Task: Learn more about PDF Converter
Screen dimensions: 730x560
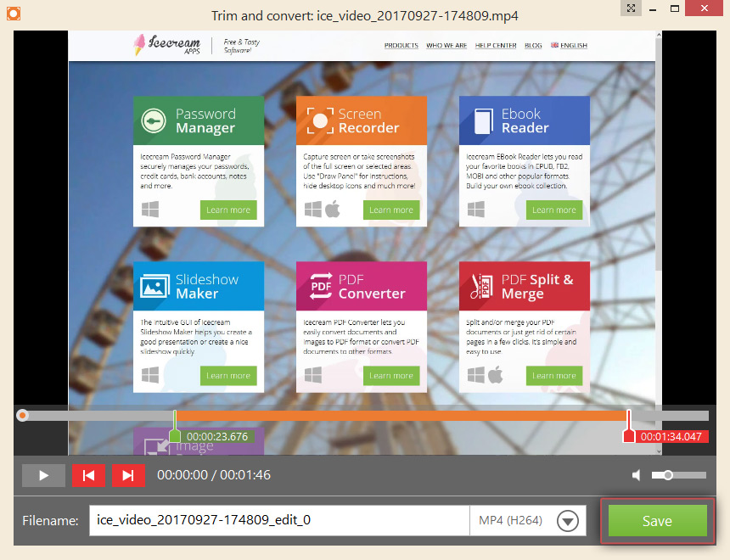Action: [391, 376]
